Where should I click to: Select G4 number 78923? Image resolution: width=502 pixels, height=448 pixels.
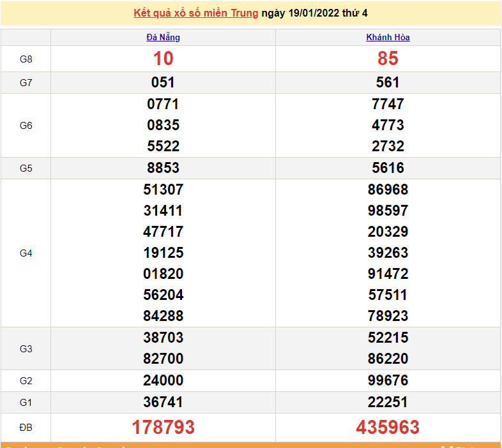(388, 316)
